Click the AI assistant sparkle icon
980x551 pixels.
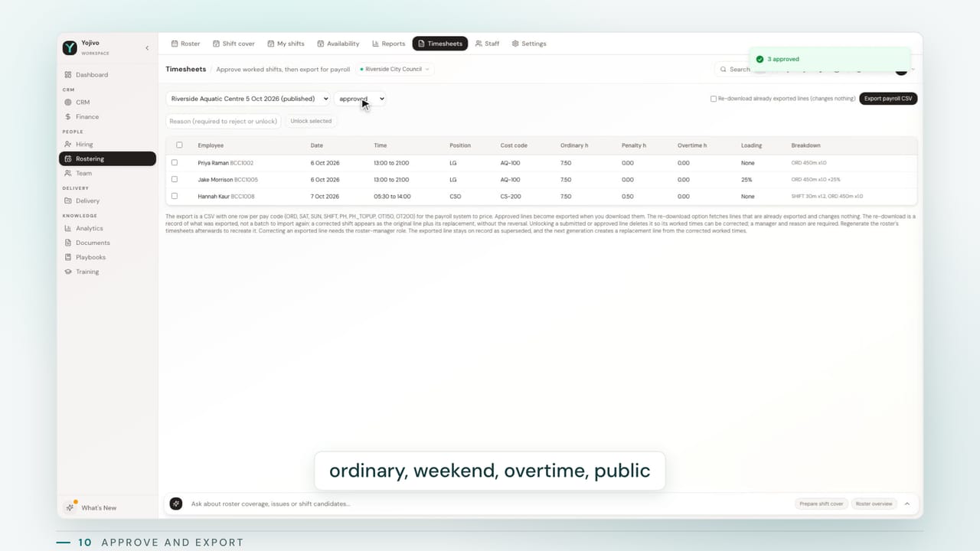pos(176,504)
